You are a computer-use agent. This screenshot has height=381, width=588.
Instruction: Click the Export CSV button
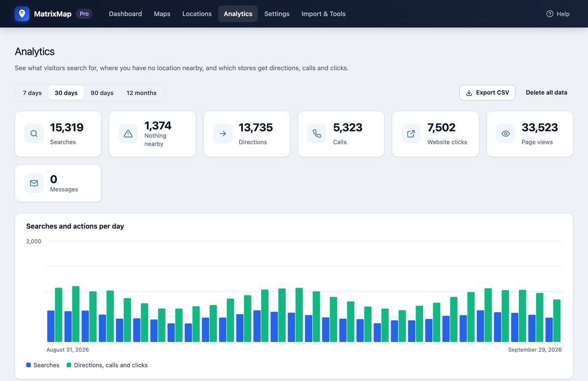[487, 93]
